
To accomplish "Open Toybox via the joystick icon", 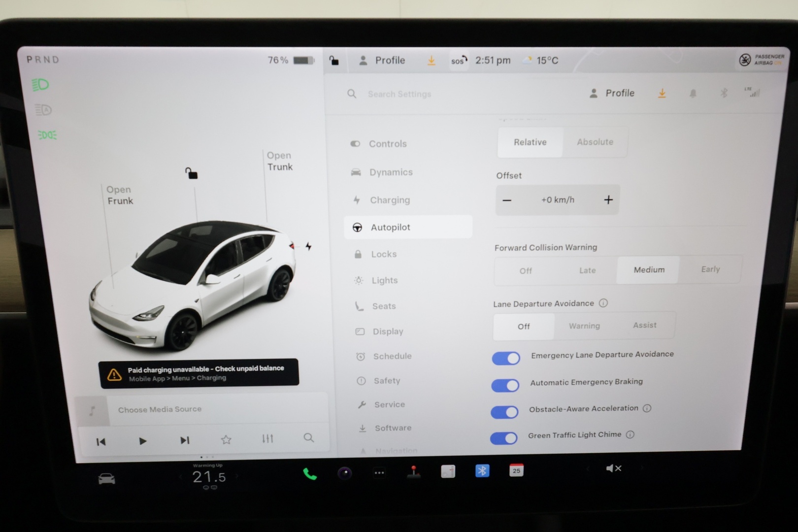I will coord(413,472).
